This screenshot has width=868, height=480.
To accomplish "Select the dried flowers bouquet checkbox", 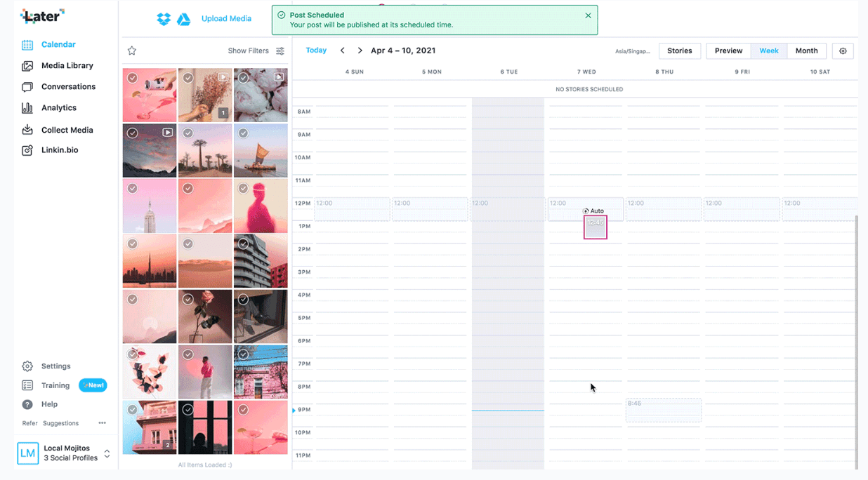I will 188,79.
